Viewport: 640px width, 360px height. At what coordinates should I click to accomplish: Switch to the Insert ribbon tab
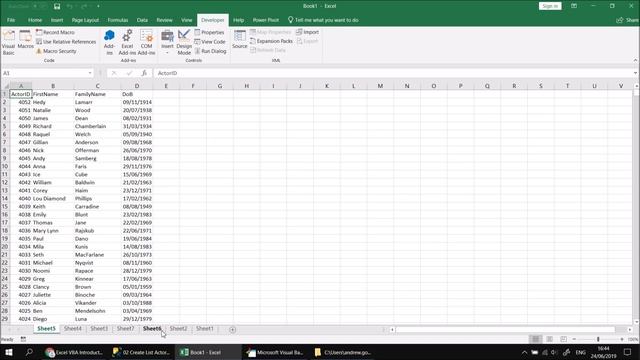pos(57,20)
